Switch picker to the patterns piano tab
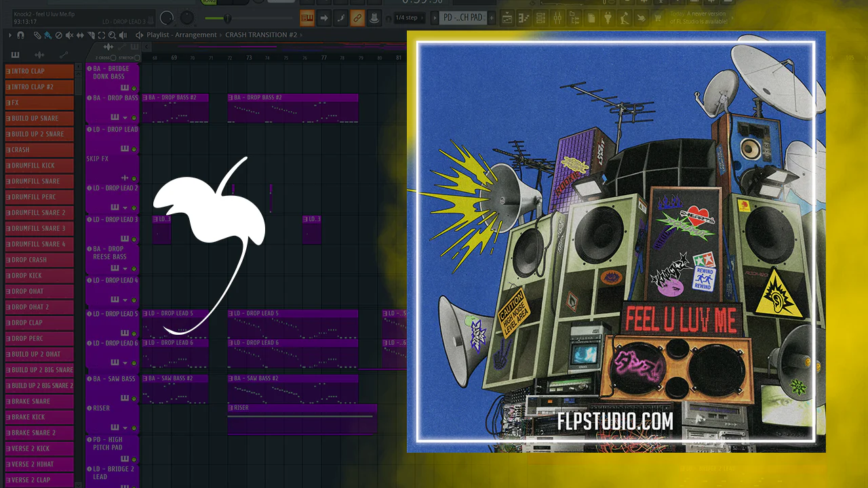 click(x=16, y=55)
